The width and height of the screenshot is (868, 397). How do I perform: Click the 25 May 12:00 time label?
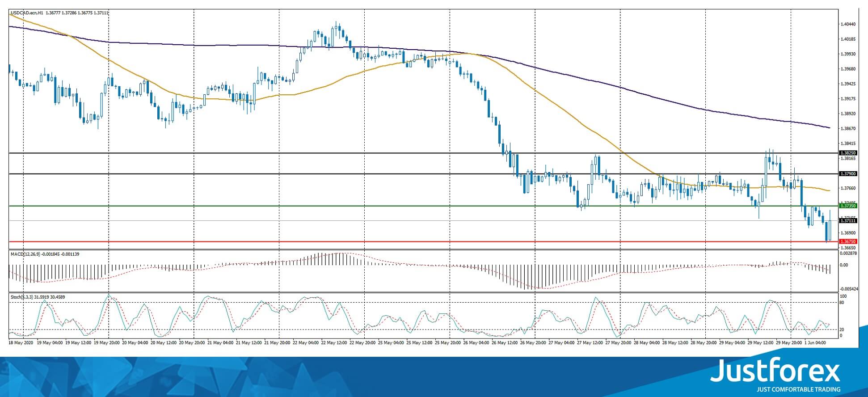coord(420,343)
